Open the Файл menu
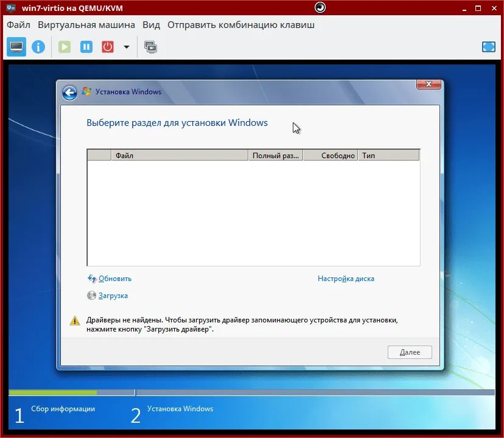The width and height of the screenshot is (504, 438). [x=18, y=25]
